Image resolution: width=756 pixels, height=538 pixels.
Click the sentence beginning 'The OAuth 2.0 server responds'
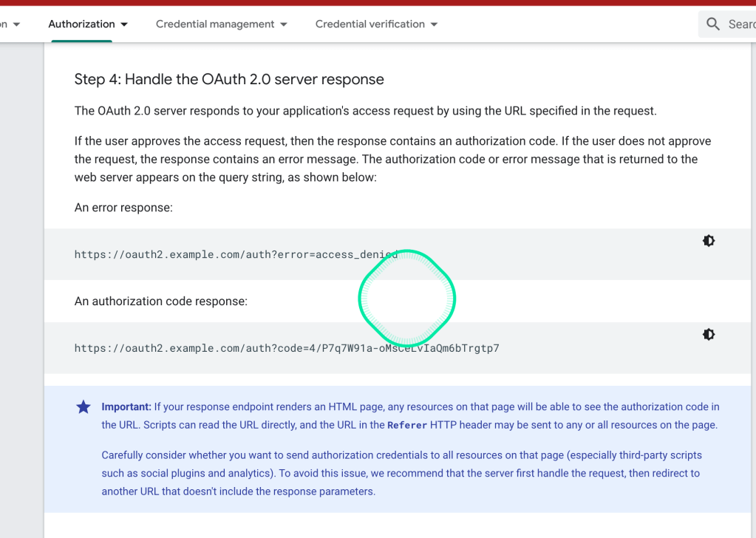click(366, 111)
